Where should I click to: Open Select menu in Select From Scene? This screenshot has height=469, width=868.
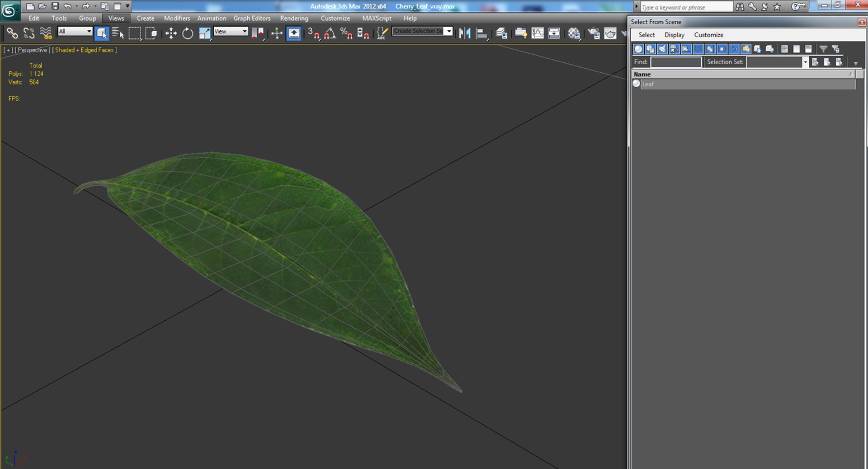pyautogui.click(x=646, y=35)
